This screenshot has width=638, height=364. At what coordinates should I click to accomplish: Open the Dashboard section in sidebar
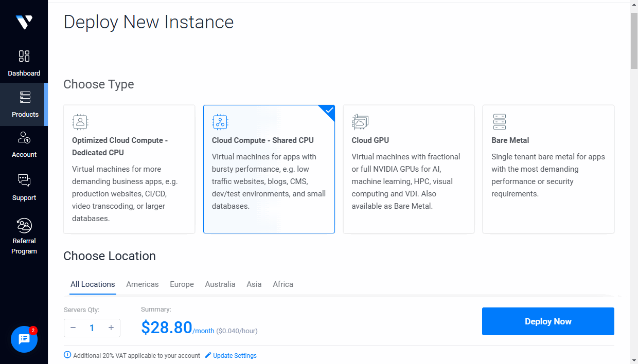[x=24, y=62]
